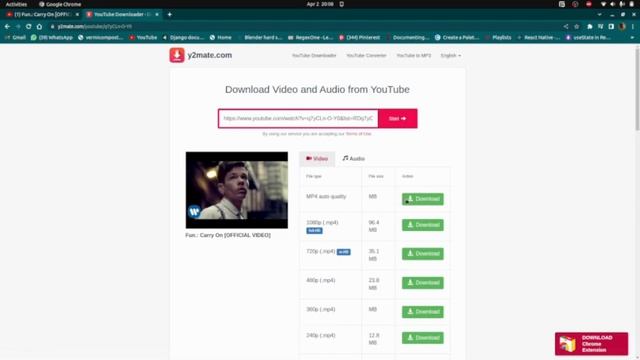640x360 pixels.
Task: Open the WhatsApp bookmark
Action: click(x=52, y=38)
